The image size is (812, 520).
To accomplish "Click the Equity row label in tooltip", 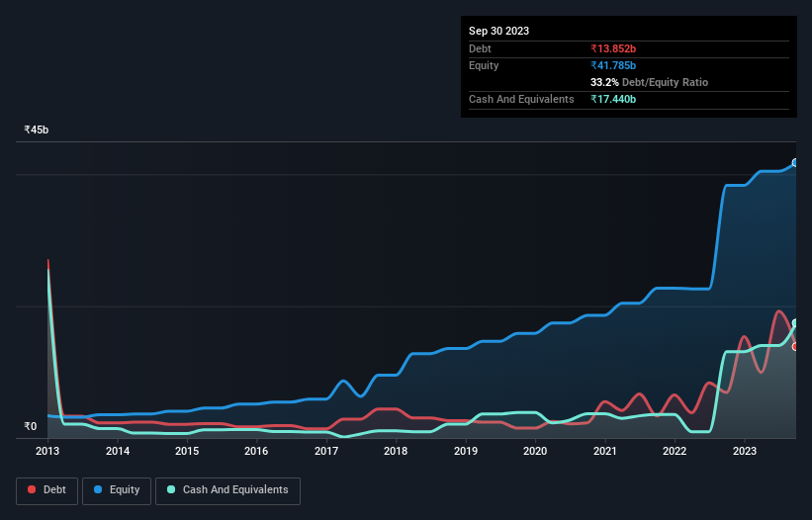I will point(484,65).
